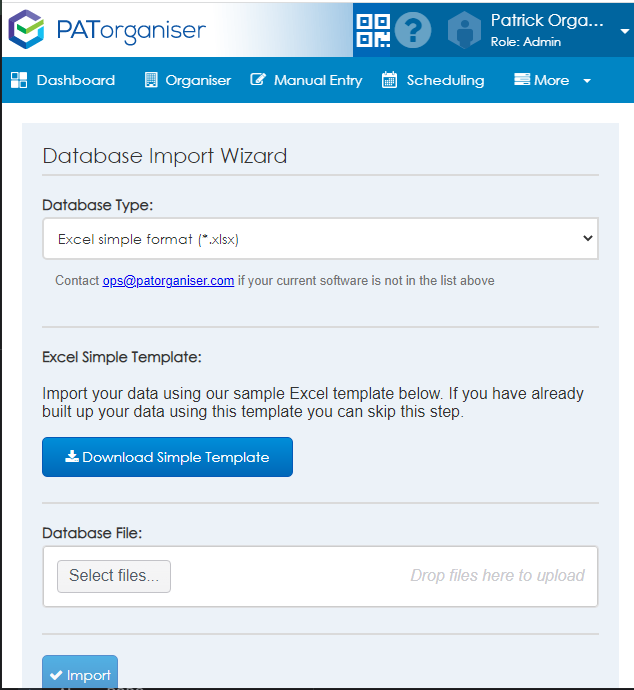Expand the Patrick Orga... account dropdown arrow
The image size is (634, 690).
pos(625,31)
